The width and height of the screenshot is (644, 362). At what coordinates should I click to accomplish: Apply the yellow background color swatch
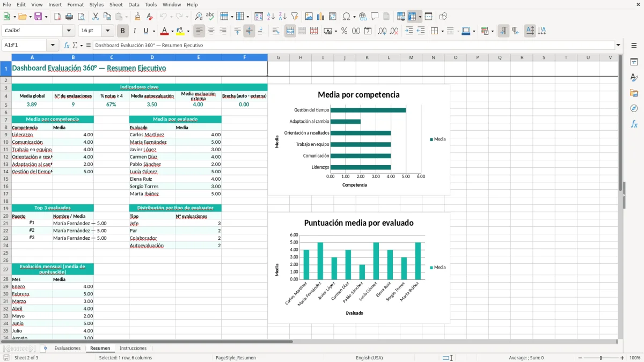180,31
